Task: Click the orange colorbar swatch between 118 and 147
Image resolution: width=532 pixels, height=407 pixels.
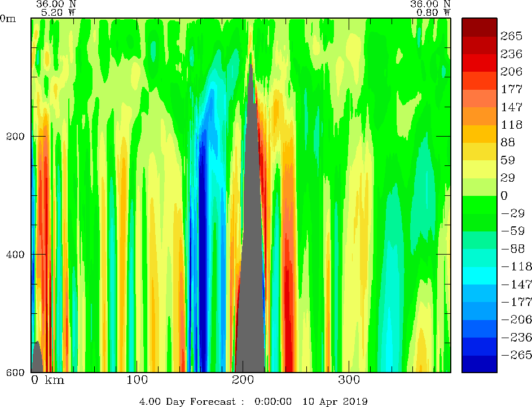Action: 480,116
